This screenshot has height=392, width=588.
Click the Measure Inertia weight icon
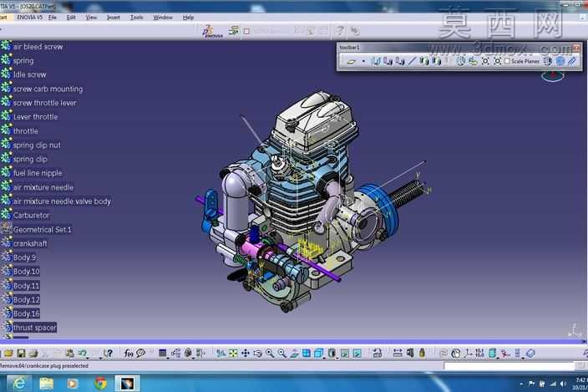point(423,353)
